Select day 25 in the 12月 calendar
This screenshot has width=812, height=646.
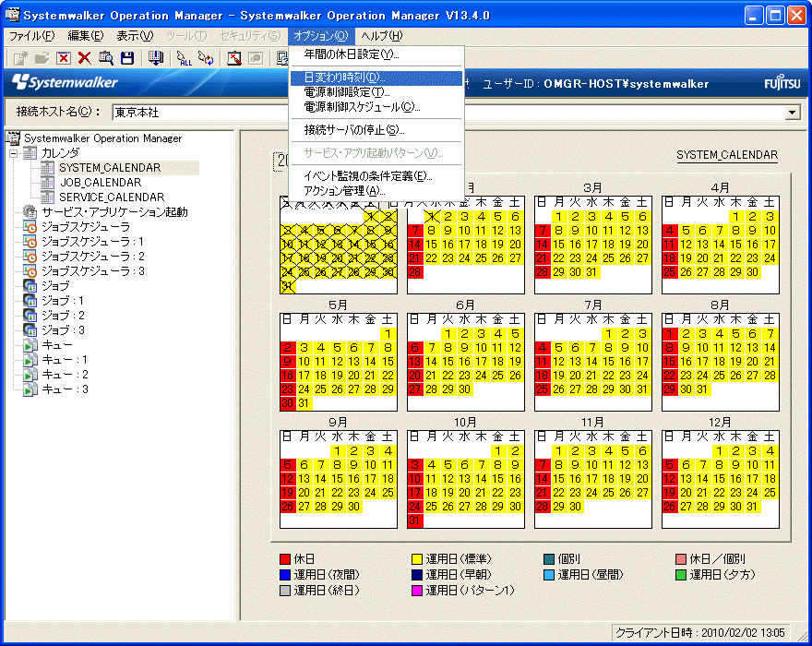[x=770, y=493]
